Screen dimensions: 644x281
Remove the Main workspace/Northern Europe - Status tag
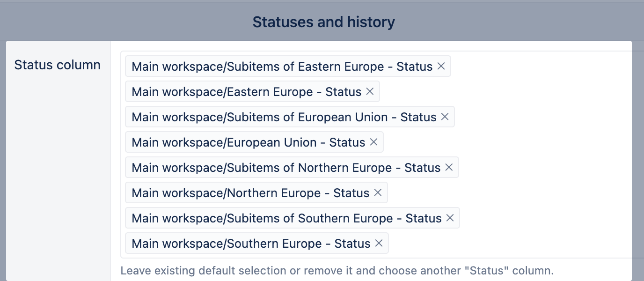378,193
